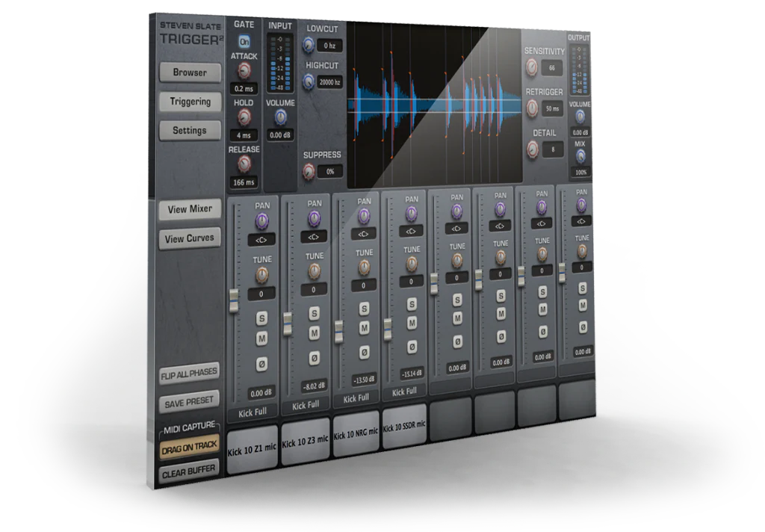This screenshot has width=765, height=532.
Task: Switch to View Mixer
Action: coord(190,209)
